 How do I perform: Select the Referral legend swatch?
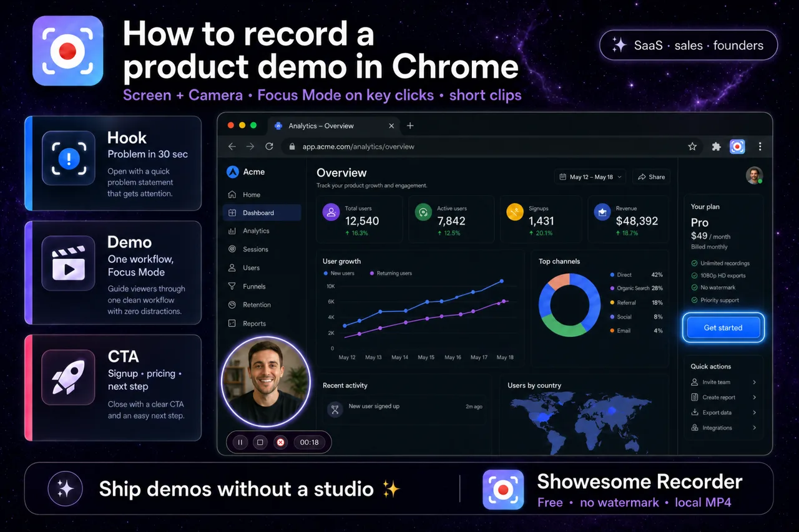(612, 302)
